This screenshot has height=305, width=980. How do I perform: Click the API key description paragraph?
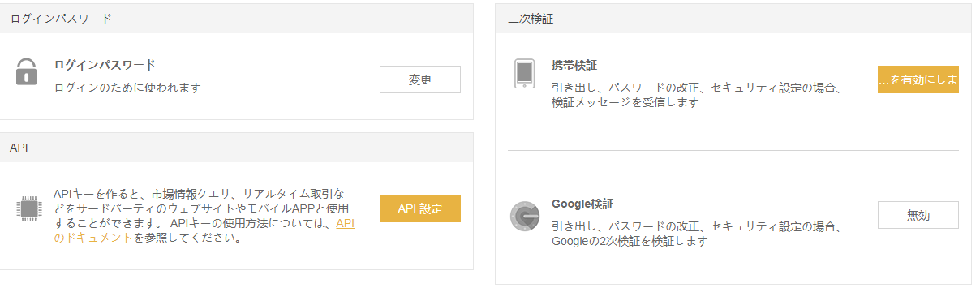click(204, 216)
